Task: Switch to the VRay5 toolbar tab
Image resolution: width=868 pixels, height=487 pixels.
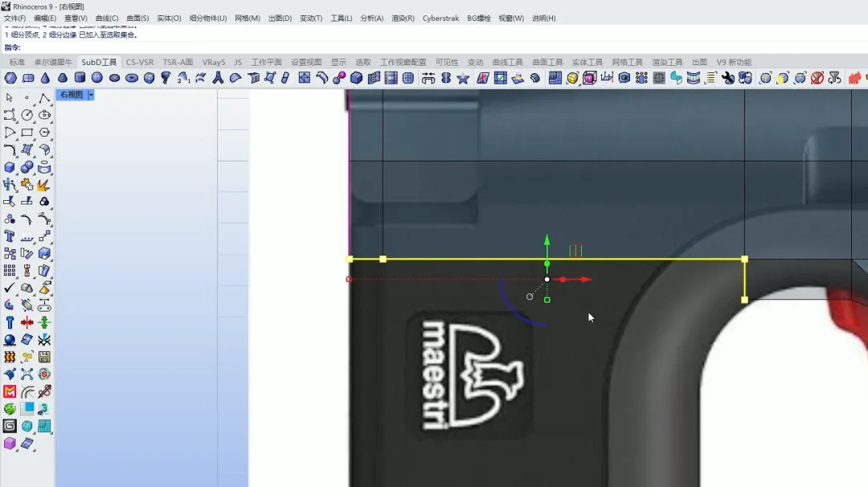Action: (214, 62)
